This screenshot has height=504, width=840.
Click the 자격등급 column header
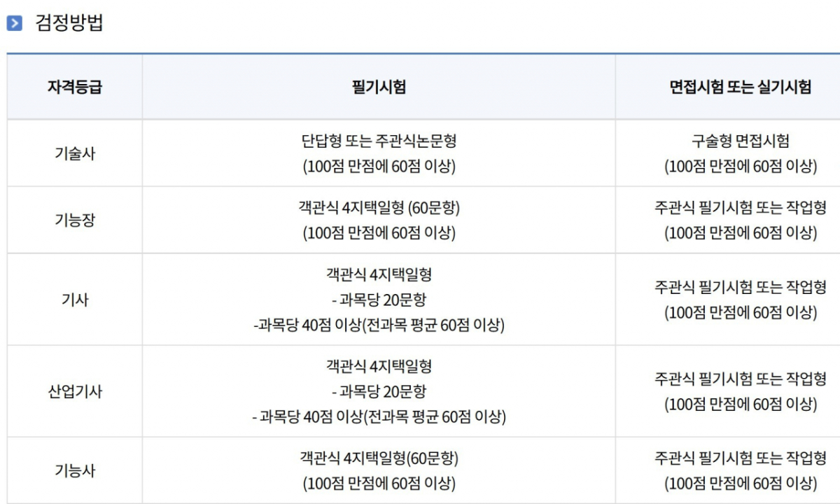pos(75,87)
